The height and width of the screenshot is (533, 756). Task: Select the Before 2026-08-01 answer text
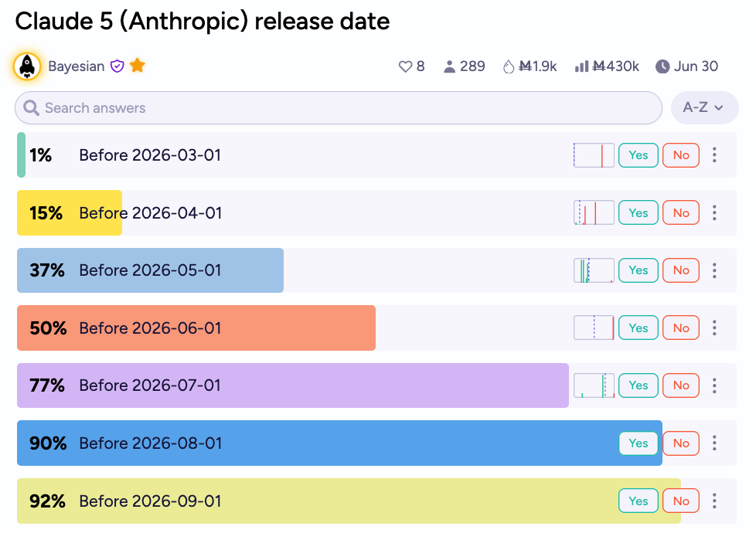tap(151, 443)
